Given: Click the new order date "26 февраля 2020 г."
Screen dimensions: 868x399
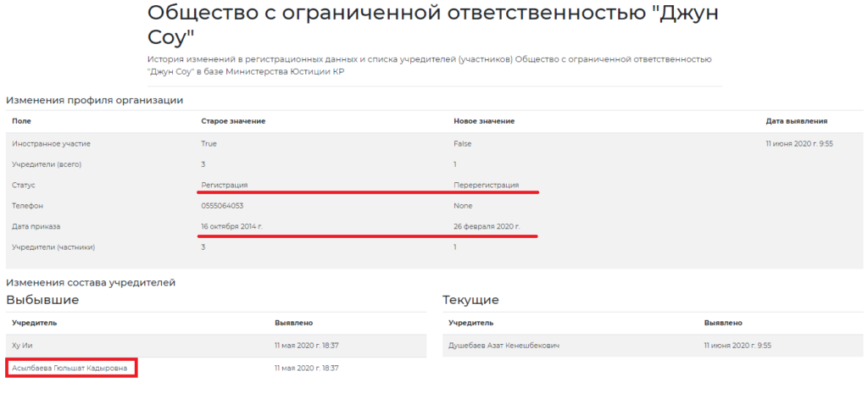Looking at the screenshot, I should [487, 226].
